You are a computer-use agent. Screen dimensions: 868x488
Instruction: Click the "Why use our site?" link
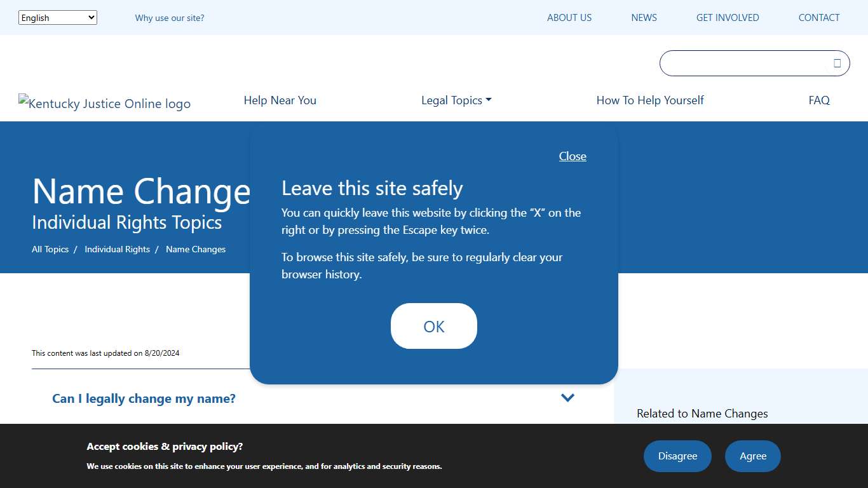pyautogui.click(x=169, y=18)
